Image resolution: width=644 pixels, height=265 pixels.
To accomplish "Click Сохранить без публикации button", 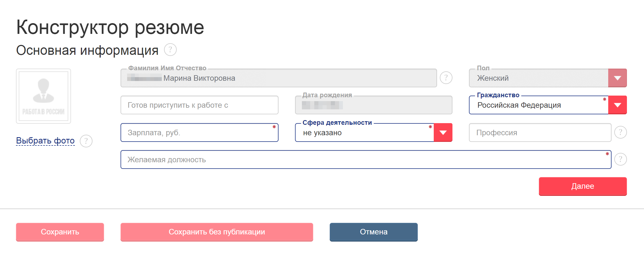I will (x=217, y=232).
